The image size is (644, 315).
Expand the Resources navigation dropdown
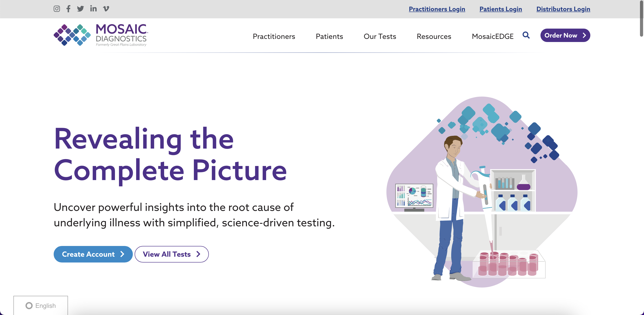point(434,36)
